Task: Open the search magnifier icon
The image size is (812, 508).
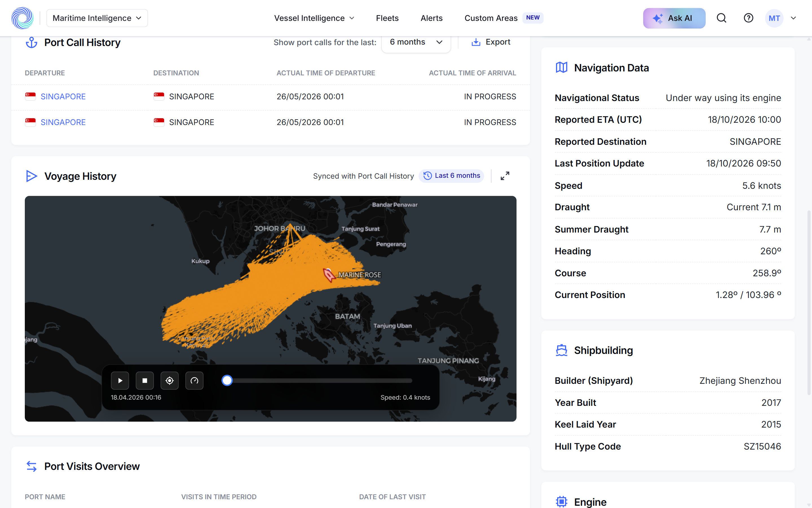Action: click(x=721, y=18)
